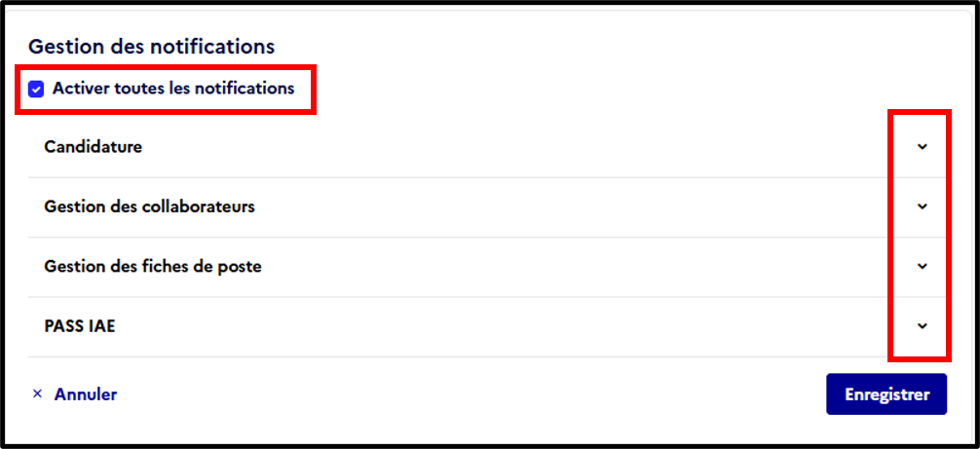The width and height of the screenshot is (980, 449).
Task: Click the PASS IAE chevron arrow
Action: (x=922, y=326)
